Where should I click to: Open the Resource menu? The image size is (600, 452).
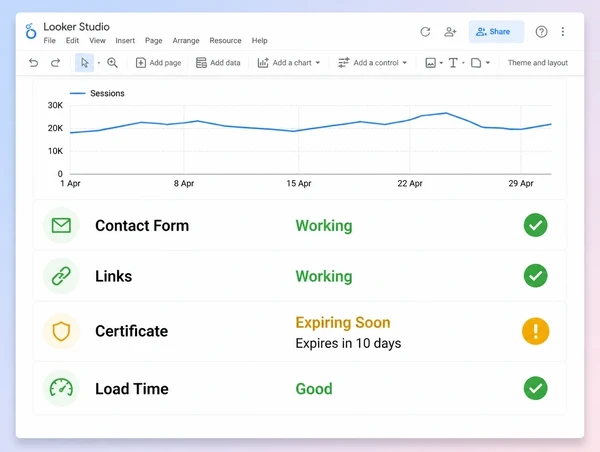(225, 41)
